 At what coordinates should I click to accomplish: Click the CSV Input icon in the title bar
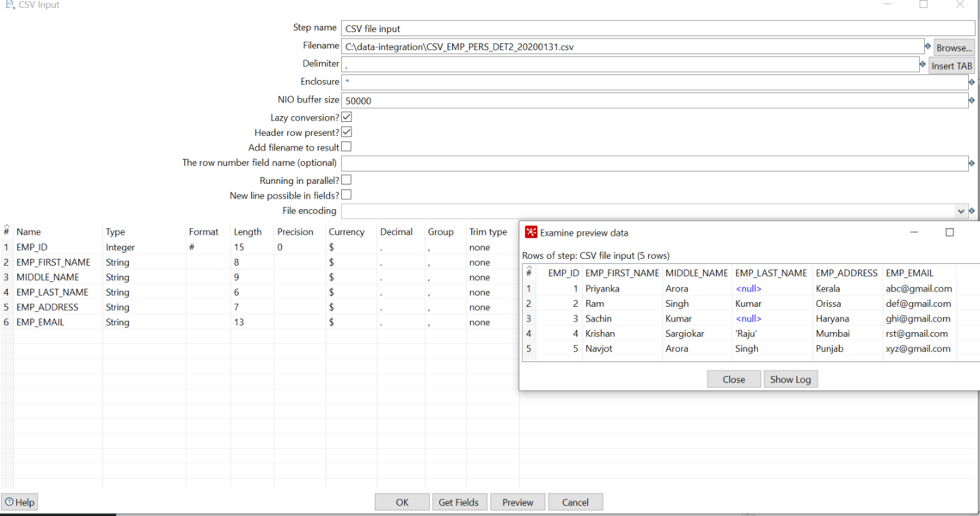[x=8, y=5]
